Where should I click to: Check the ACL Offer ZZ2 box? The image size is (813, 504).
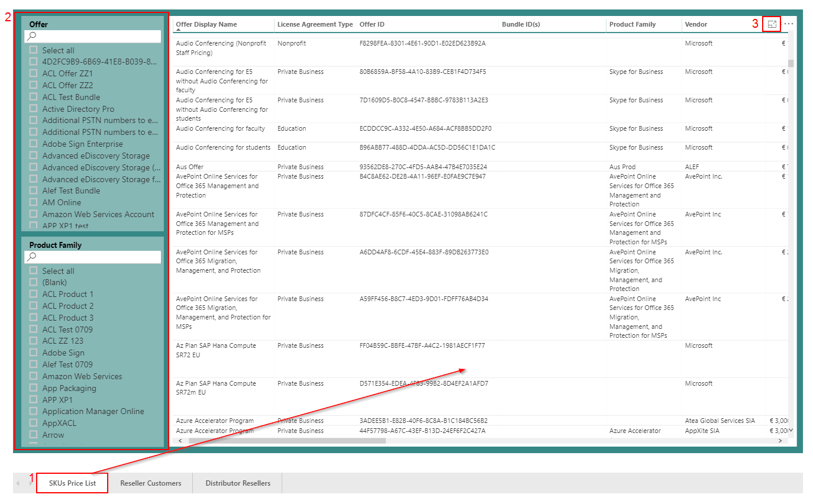(x=33, y=85)
